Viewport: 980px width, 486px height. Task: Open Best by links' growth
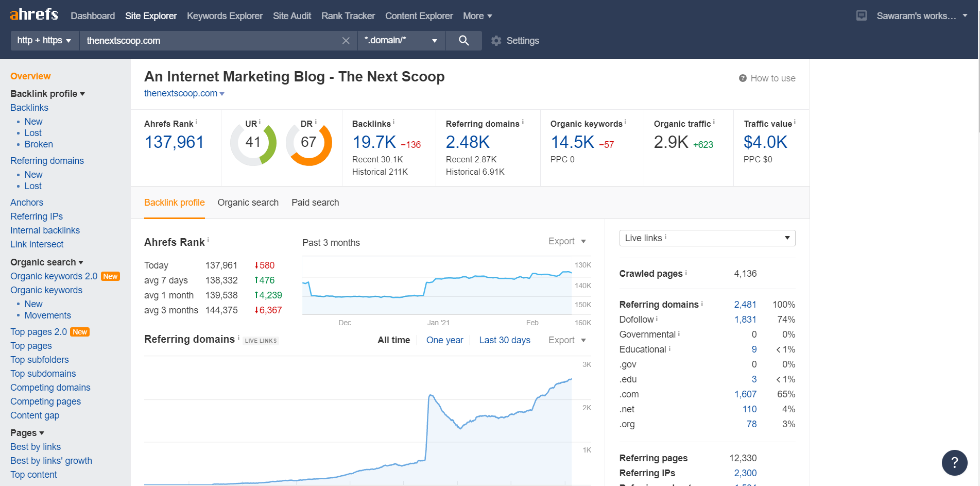(51, 461)
